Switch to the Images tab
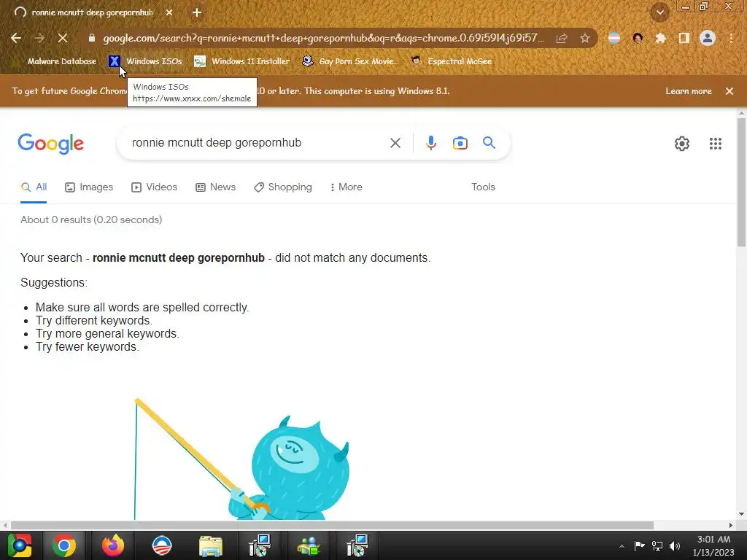The image size is (747, 560). (x=89, y=187)
